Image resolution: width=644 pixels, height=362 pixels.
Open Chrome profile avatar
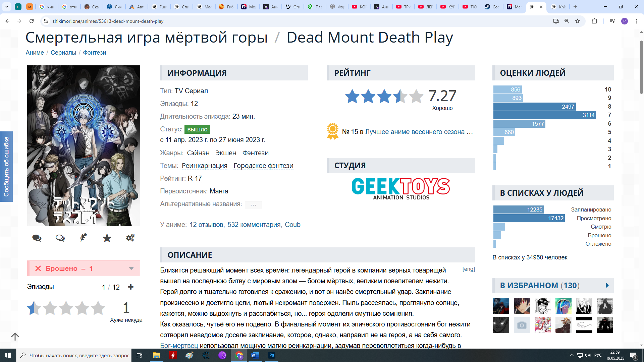coord(625,21)
